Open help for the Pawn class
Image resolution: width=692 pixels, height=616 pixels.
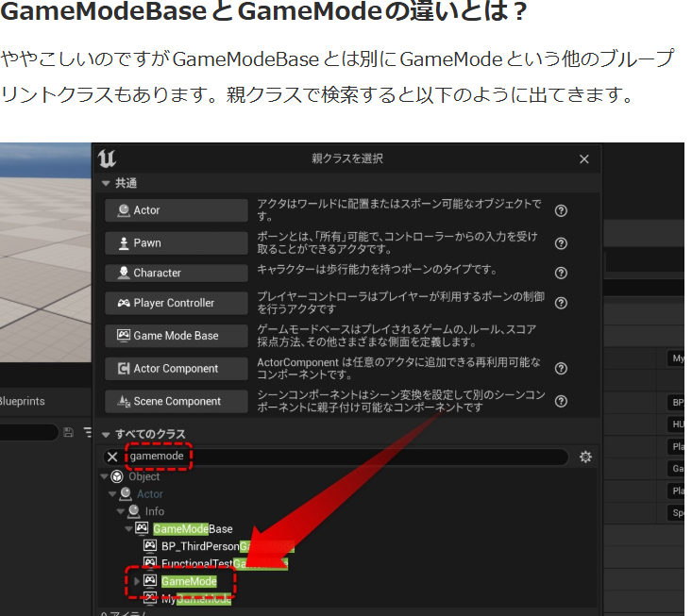click(x=561, y=243)
